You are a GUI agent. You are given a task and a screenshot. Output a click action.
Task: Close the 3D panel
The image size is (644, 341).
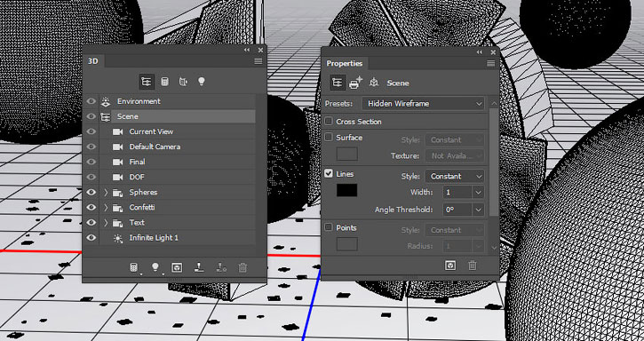coord(260,50)
